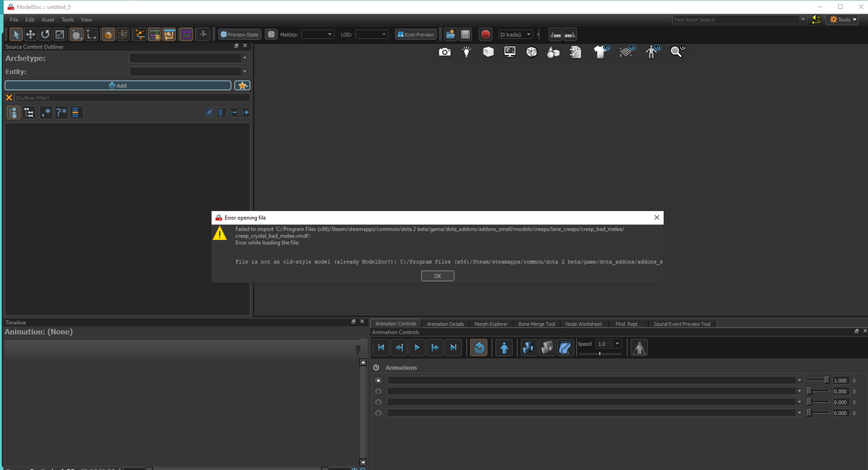Select the Scale tool
The height and width of the screenshot is (470, 868).
pyautogui.click(x=60, y=34)
